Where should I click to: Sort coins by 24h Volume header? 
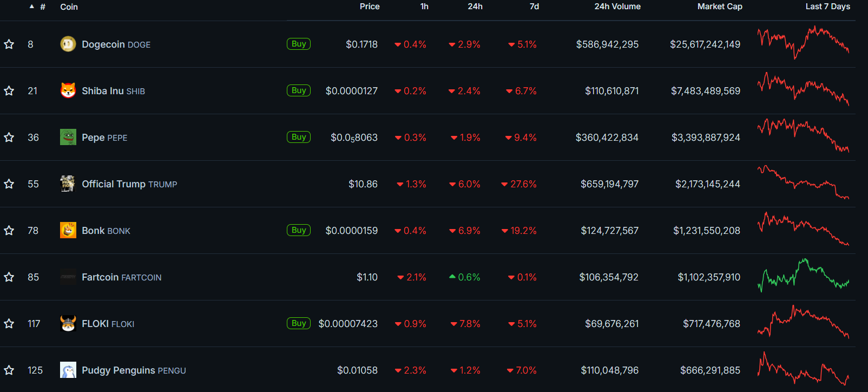coord(617,6)
